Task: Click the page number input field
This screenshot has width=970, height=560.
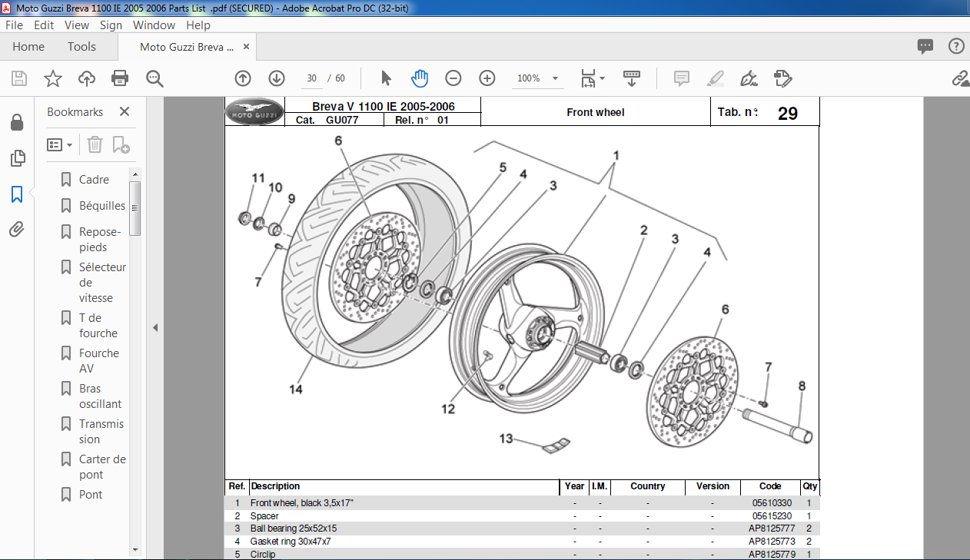Action: tap(311, 78)
